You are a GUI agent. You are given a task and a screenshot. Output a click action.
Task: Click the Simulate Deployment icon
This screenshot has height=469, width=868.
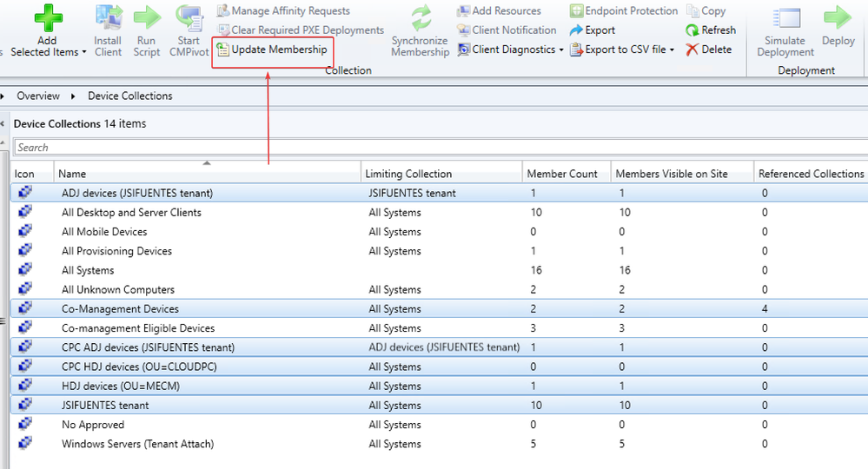786,17
